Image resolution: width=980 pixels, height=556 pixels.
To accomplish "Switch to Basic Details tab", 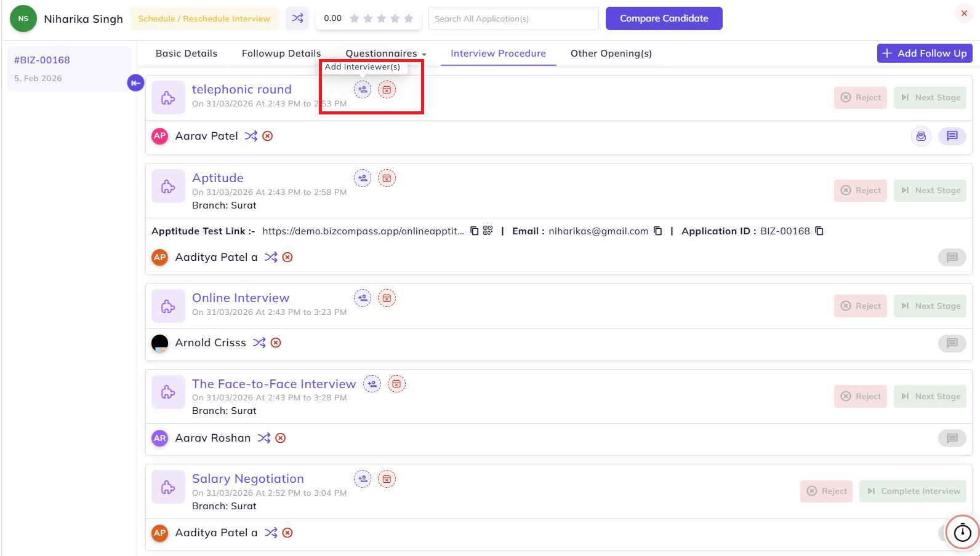I will click(187, 54).
